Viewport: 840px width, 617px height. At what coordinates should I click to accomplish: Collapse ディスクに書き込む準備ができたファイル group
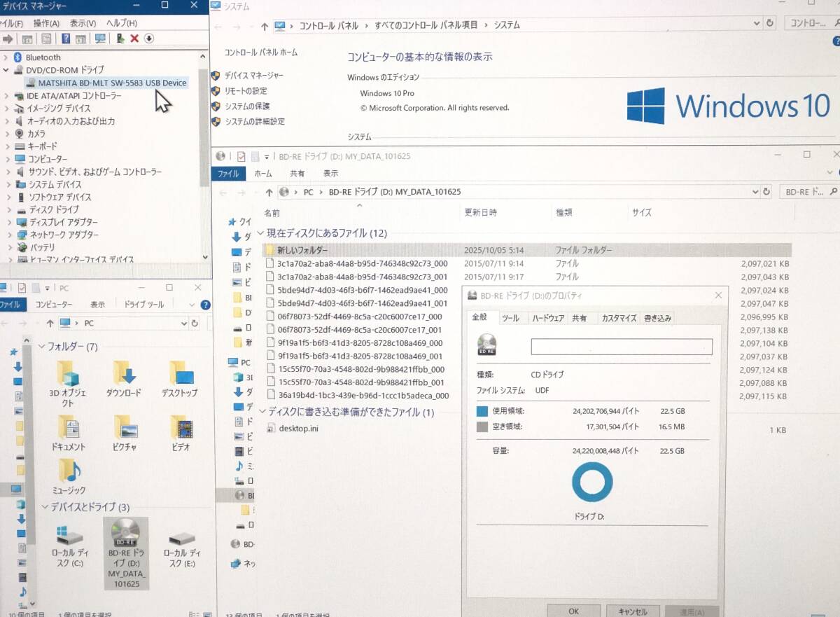tap(262, 413)
